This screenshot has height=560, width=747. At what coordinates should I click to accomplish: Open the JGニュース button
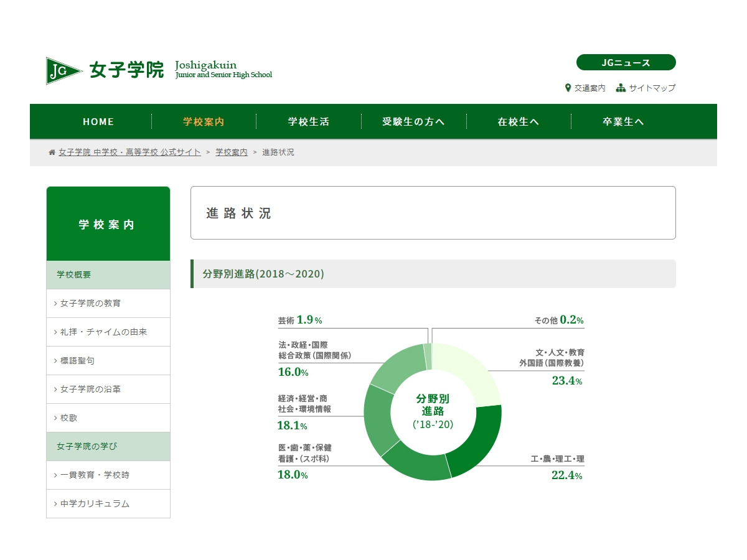pos(626,62)
